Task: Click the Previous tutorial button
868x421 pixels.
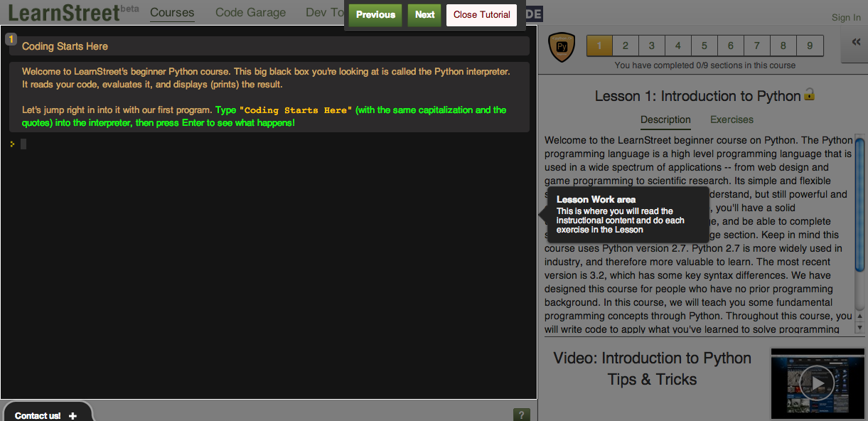Action: (x=375, y=15)
